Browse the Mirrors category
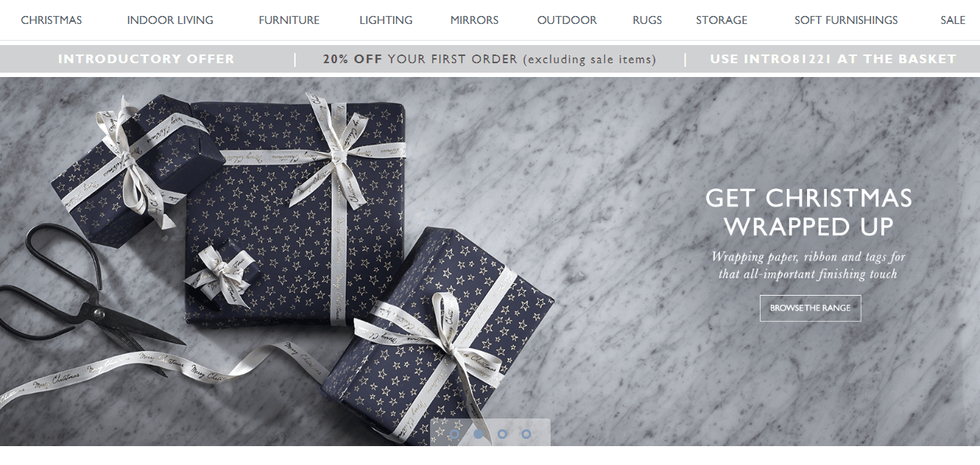Screen dimensions: 980x465 pyautogui.click(x=474, y=20)
